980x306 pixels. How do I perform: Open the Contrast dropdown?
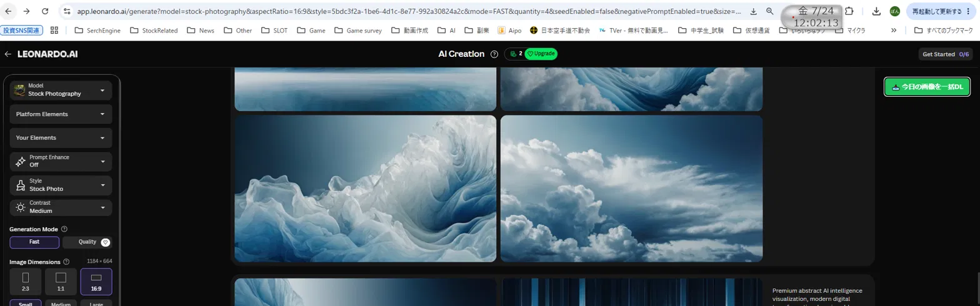click(x=61, y=207)
